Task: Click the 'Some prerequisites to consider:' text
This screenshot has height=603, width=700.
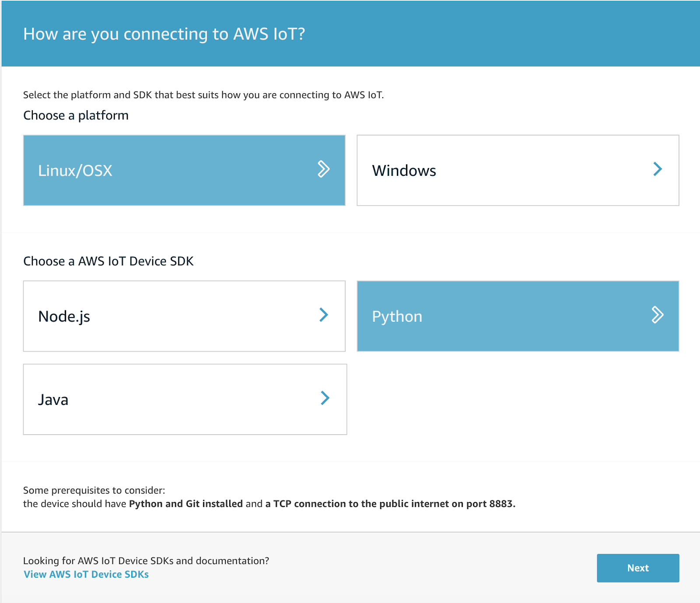Action: click(94, 490)
